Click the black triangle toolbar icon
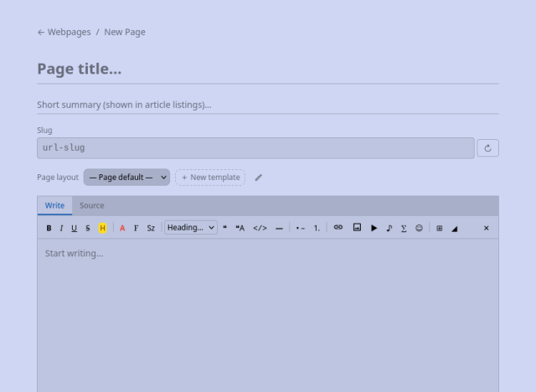 tap(454, 229)
